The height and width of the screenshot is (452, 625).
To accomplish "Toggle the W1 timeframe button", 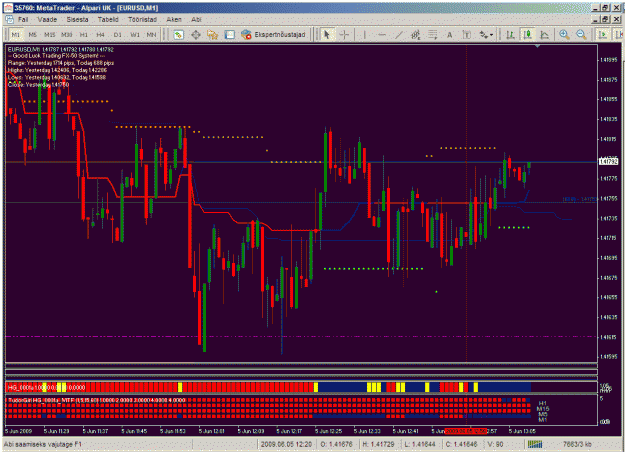I will point(135,35).
